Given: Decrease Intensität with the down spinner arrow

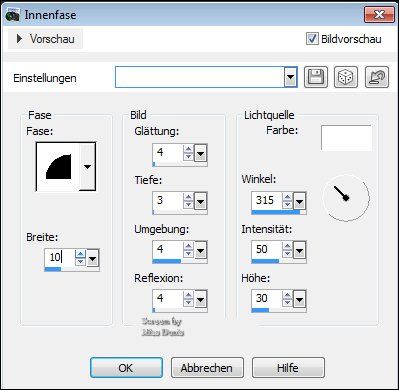Looking at the screenshot, I should 287,254.
